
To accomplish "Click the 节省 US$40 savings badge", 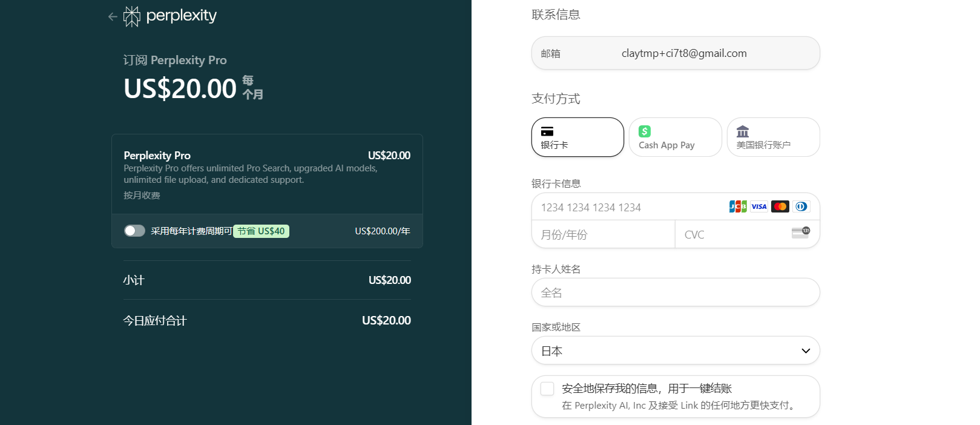I will pyautogui.click(x=261, y=231).
